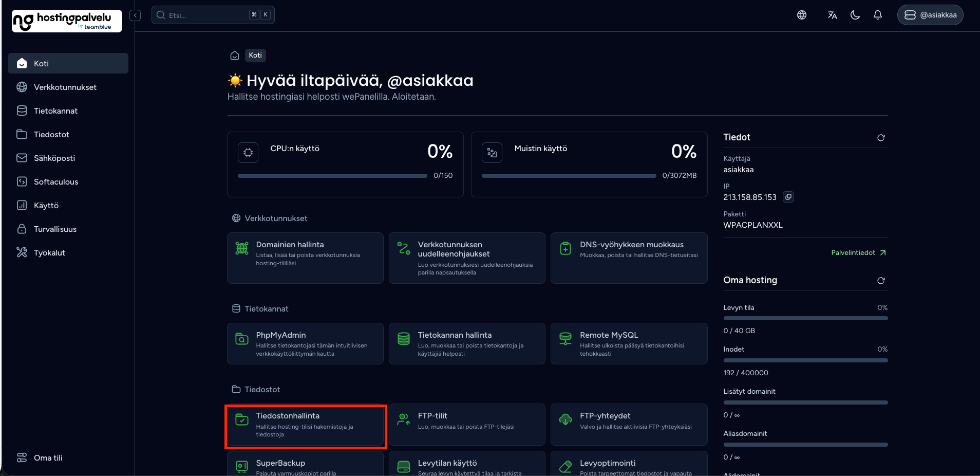
Task: Open Tietokannat in the sidebar
Action: coord(68,111)
